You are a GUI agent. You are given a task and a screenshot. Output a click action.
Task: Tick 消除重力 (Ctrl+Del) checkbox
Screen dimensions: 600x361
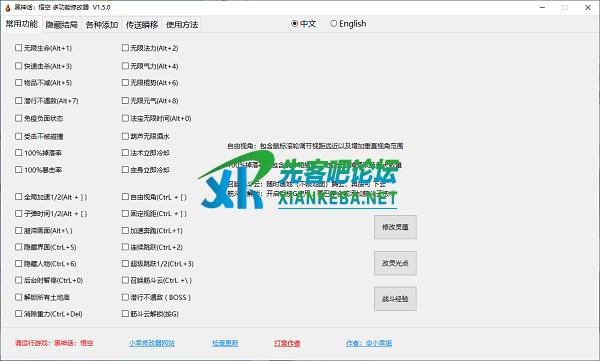coord(18,314)
